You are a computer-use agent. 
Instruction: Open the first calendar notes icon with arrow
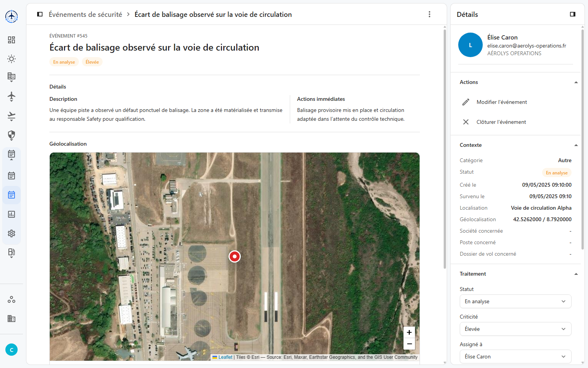(11, 155)
